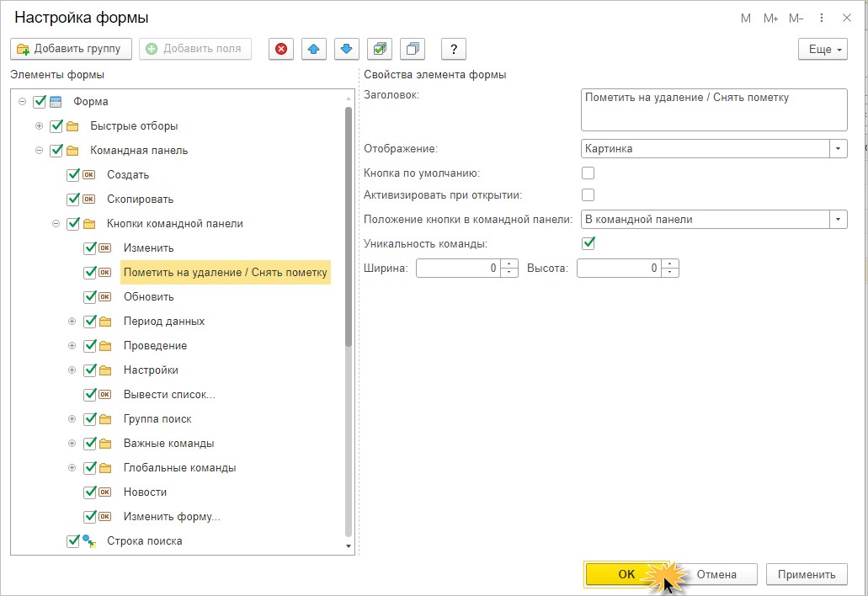Move element up with blue arrow

tap(313, 49)
